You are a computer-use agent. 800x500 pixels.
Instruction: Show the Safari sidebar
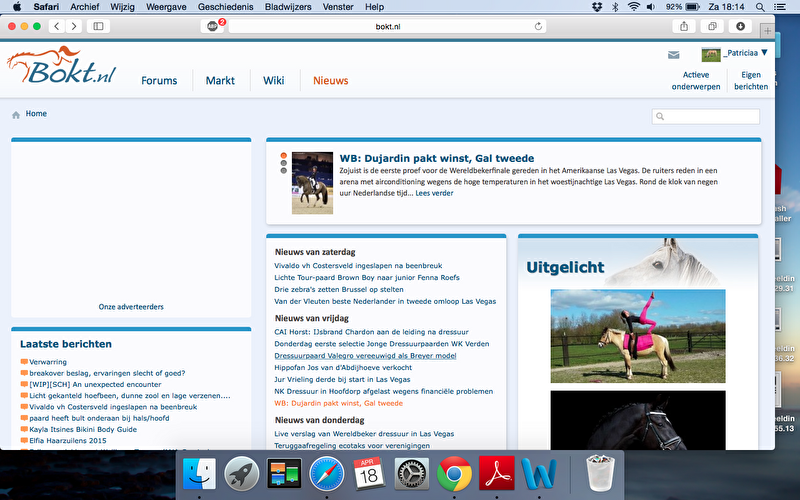point(98,26)
